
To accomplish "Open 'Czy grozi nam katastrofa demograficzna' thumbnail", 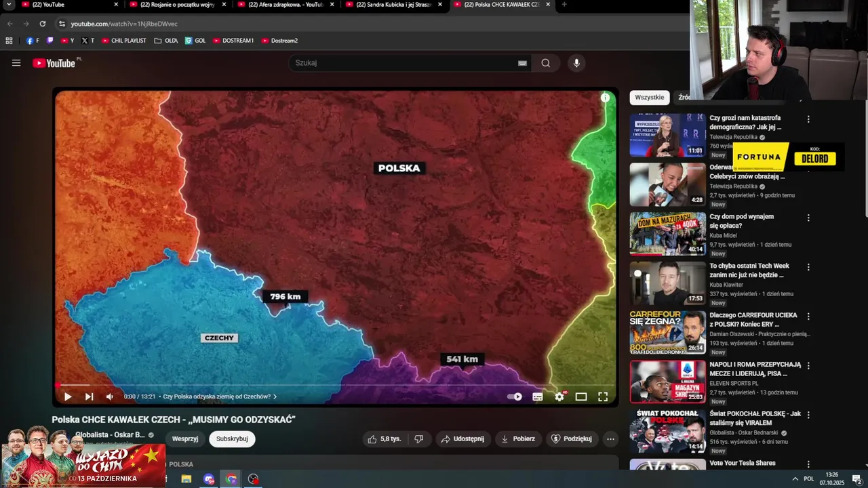I will [667, 136].
